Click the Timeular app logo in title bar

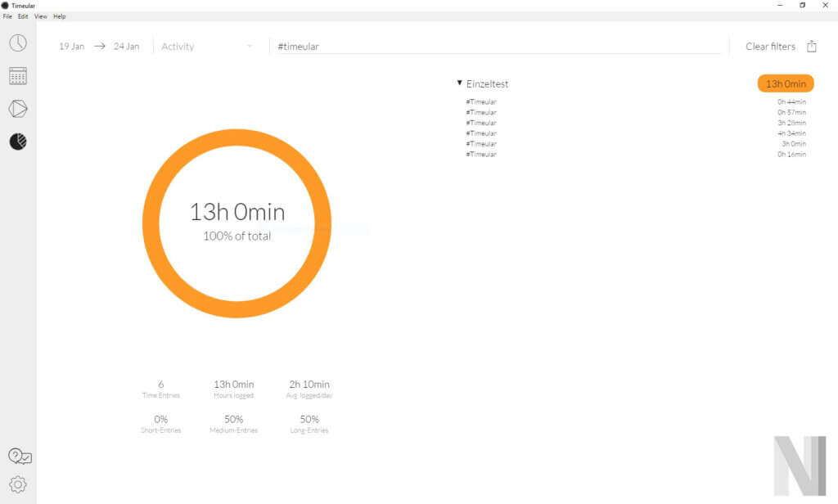pyautogui.click(x=6, y=5)
